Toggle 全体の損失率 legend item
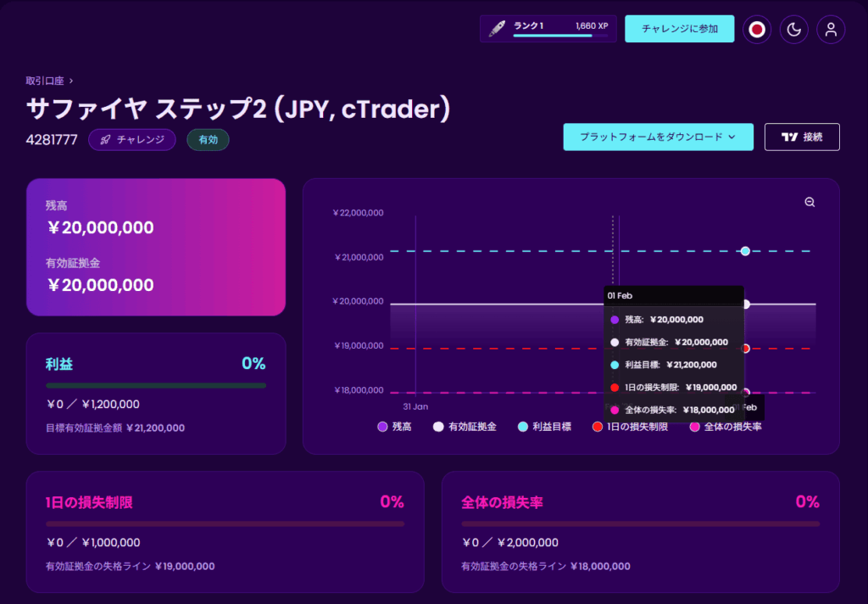The height and width of the screenshot is (604, 868). coord(725,427)
